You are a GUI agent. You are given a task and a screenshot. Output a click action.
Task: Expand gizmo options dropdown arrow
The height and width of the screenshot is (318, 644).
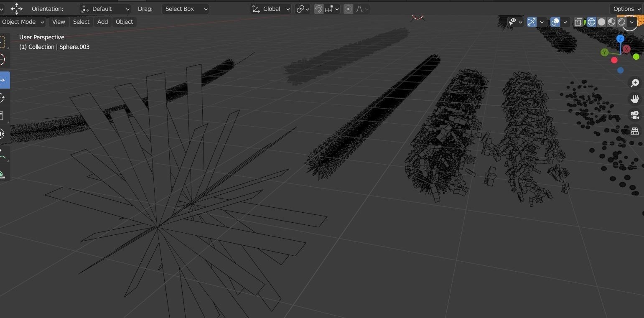[x=542, y=22]
